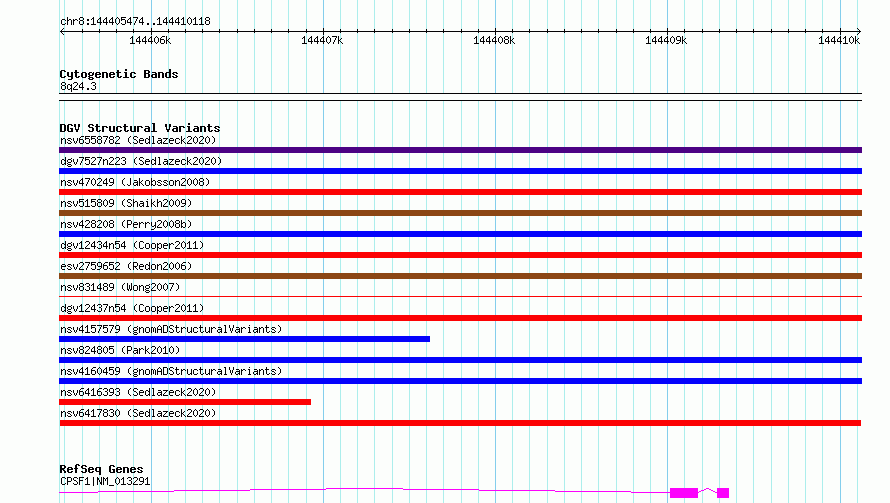Click the 144408k ruler label

[x=494, y=40]
